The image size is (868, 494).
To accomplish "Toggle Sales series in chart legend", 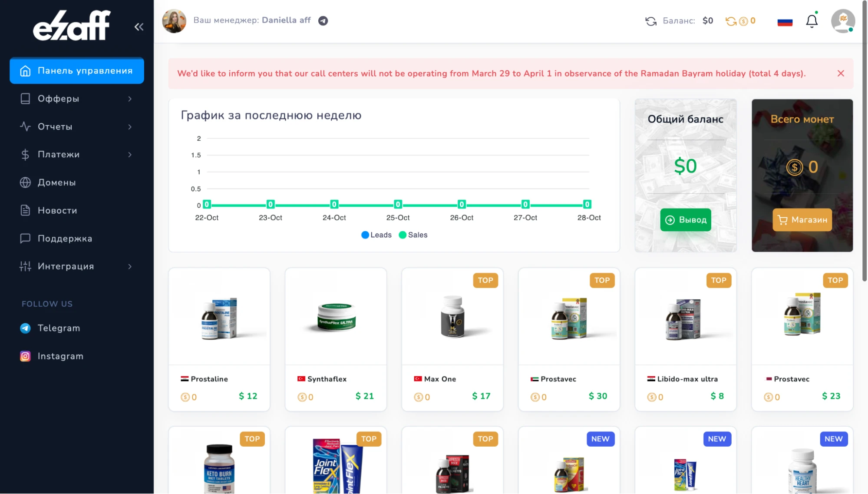I will pyautogui.click(x=413, y=235).
